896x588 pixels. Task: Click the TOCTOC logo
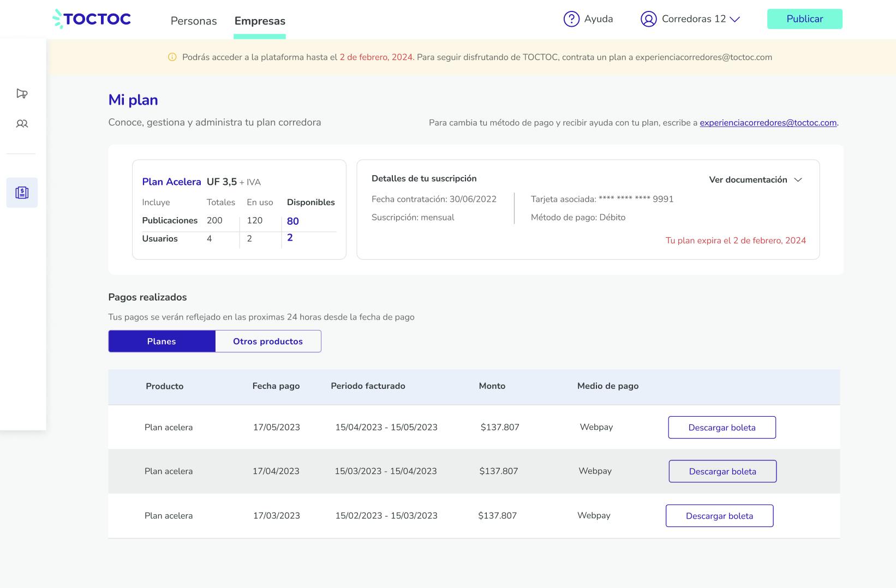(x=92, y=19)
